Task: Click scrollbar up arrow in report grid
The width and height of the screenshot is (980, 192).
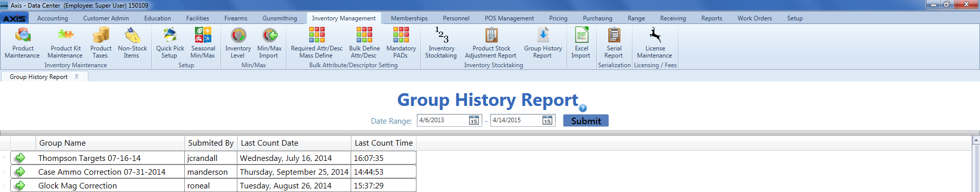Action: point(976,140)
